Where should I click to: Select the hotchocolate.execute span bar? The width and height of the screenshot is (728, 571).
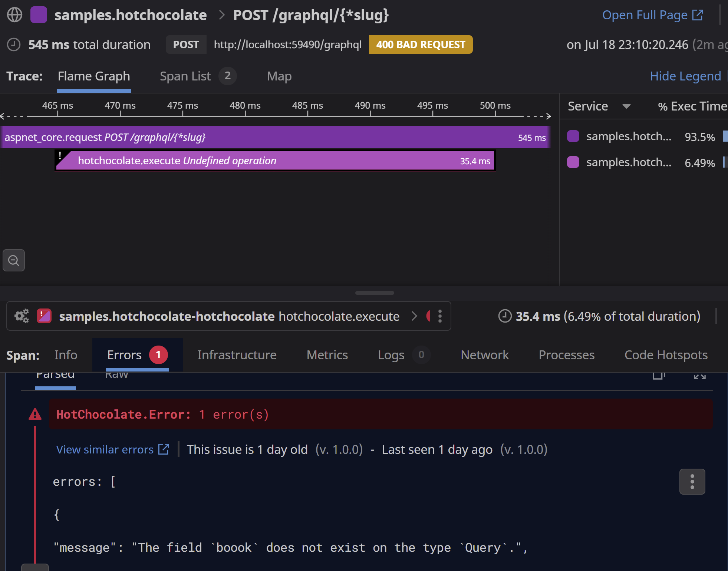(274, 161)
